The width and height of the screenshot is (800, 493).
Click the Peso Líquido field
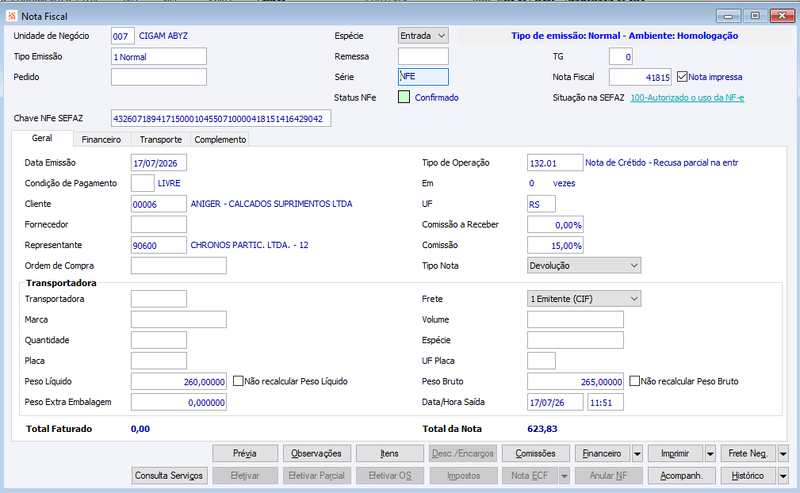[179, 381]
